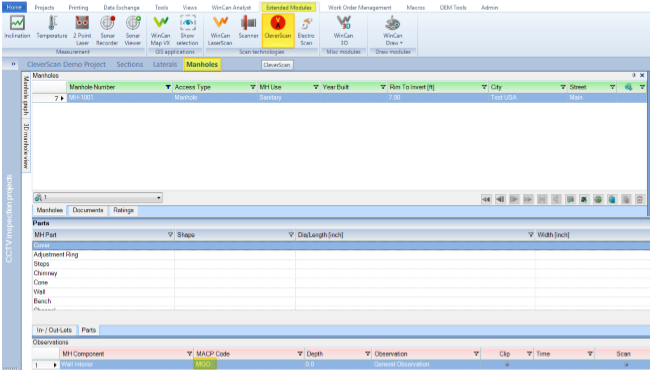Click the search icon in manhole grid header

[628, 87]
